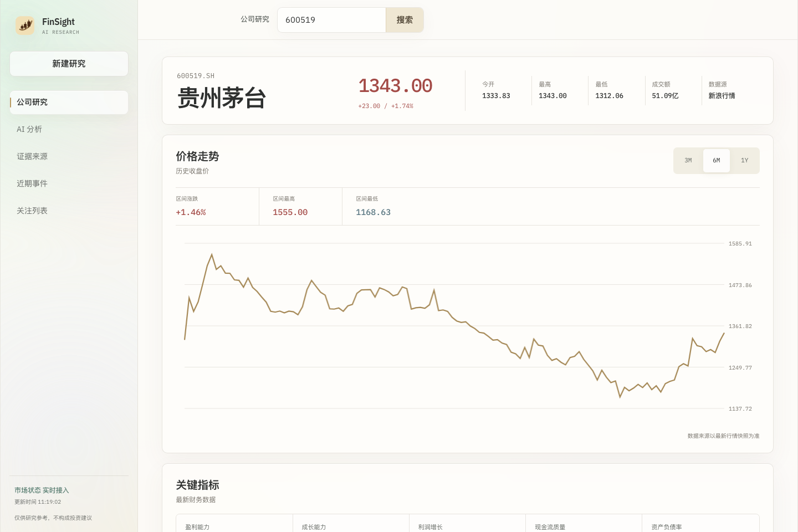Click the chart axis label 1361.82
798x532 pixels.
coord(740,326)
